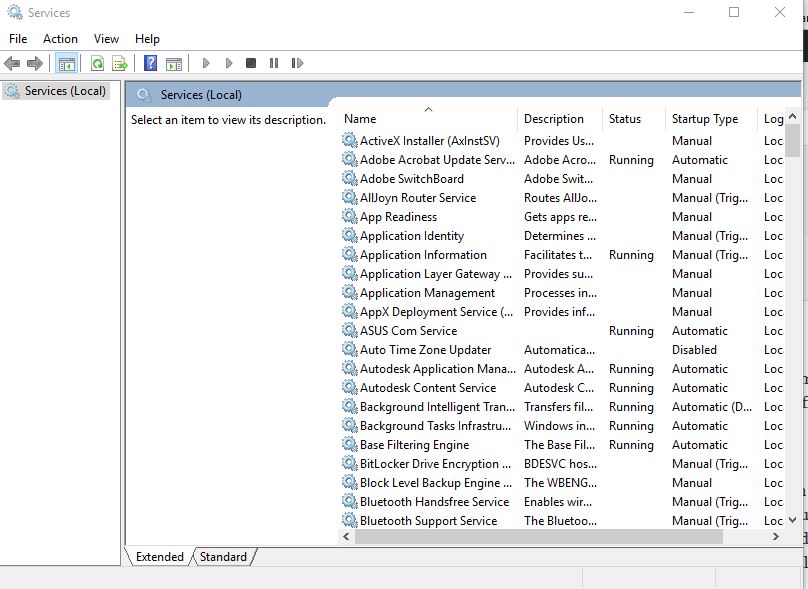Image resolution: width=808 pixels, height=589 pixels.
Task: Switch to the Standard tab
Action: [x=223, y=557]
